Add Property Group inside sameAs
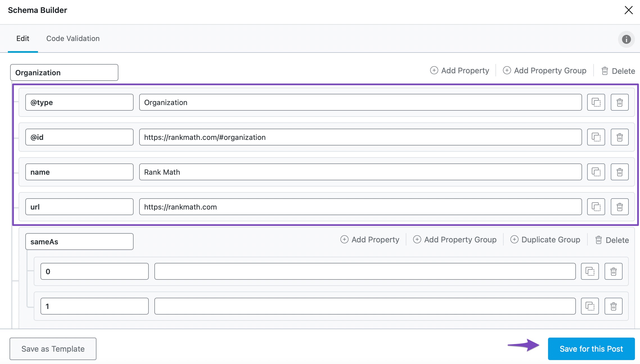This screenshot has width=640, height=364. coord(455,240)
